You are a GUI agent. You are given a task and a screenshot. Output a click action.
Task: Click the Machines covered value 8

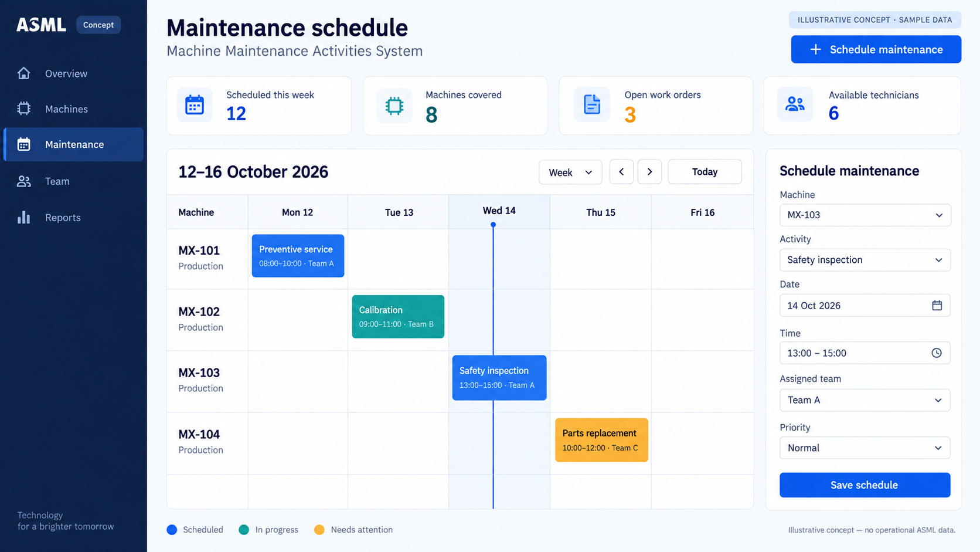click(x=431, y=115)
